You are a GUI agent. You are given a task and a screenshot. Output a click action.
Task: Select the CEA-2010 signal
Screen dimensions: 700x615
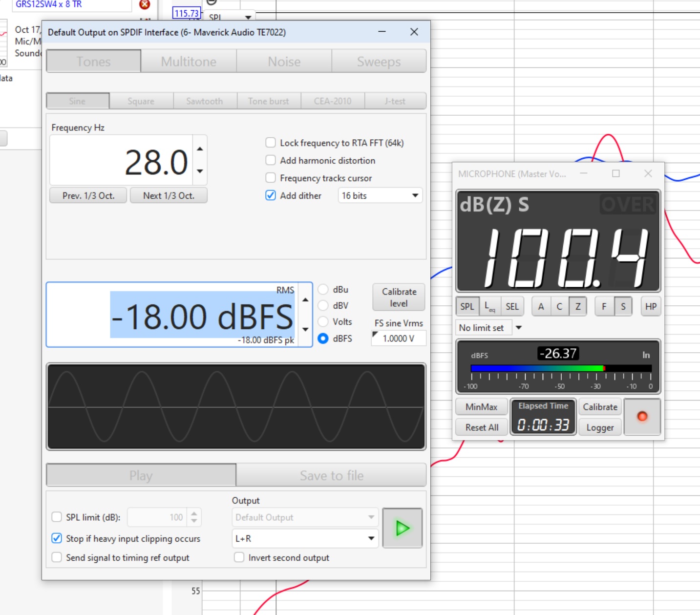coord(333,101)
